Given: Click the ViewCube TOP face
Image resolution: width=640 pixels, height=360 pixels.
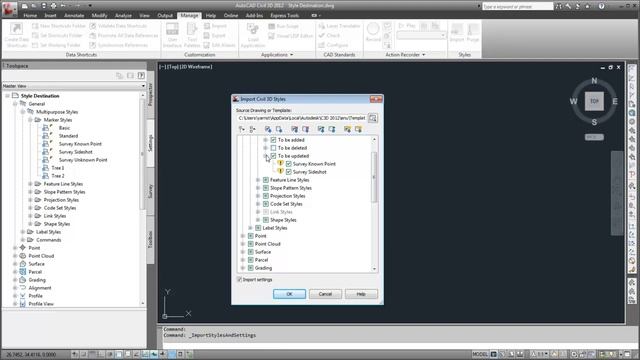Looking at the screenshot, I should pos(594,101).
